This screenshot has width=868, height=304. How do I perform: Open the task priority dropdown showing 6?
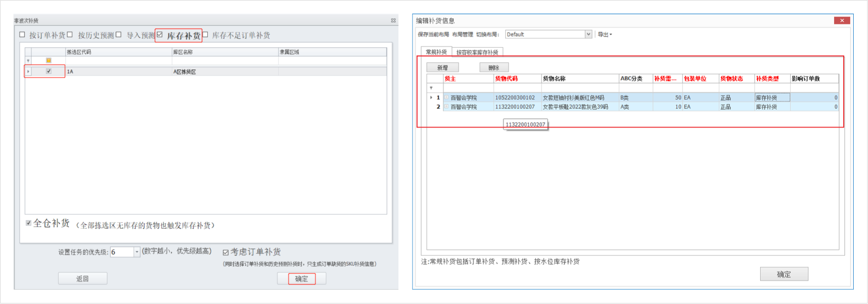point(137,252)
